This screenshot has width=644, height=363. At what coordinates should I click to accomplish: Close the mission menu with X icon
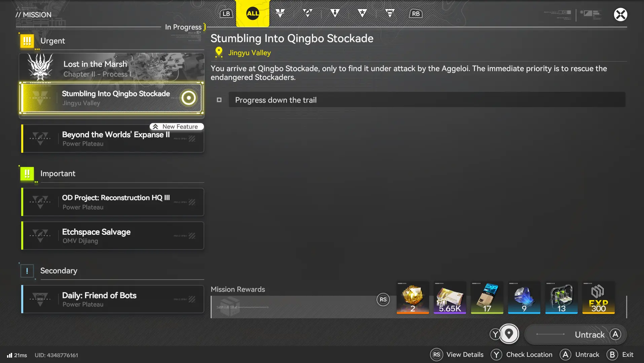click(x=620, y=14)
